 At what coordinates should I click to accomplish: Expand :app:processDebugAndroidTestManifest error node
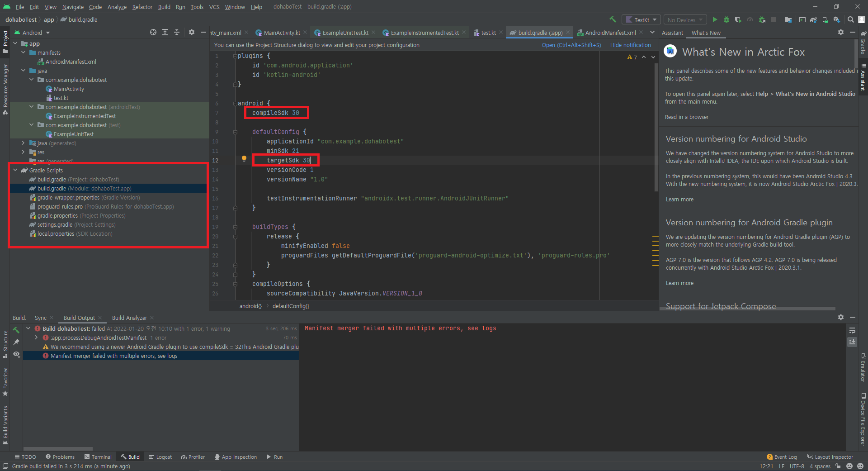click(36, 338)
